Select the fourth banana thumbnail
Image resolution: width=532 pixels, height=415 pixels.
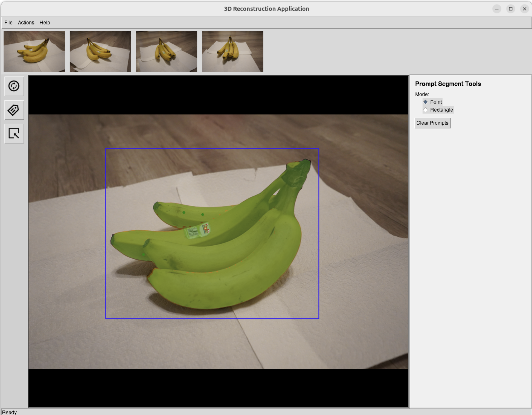pyautogui.click(x=233, y=52)
